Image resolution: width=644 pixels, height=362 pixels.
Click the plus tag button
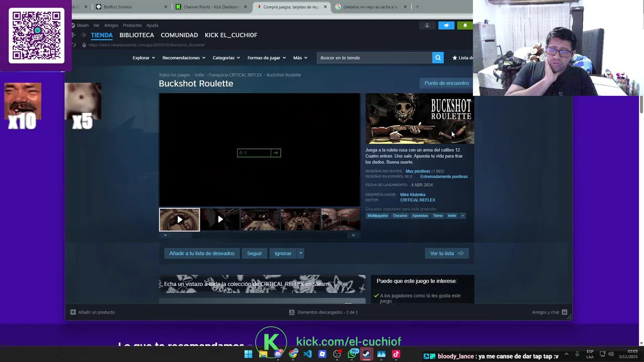tap(462, 216)
